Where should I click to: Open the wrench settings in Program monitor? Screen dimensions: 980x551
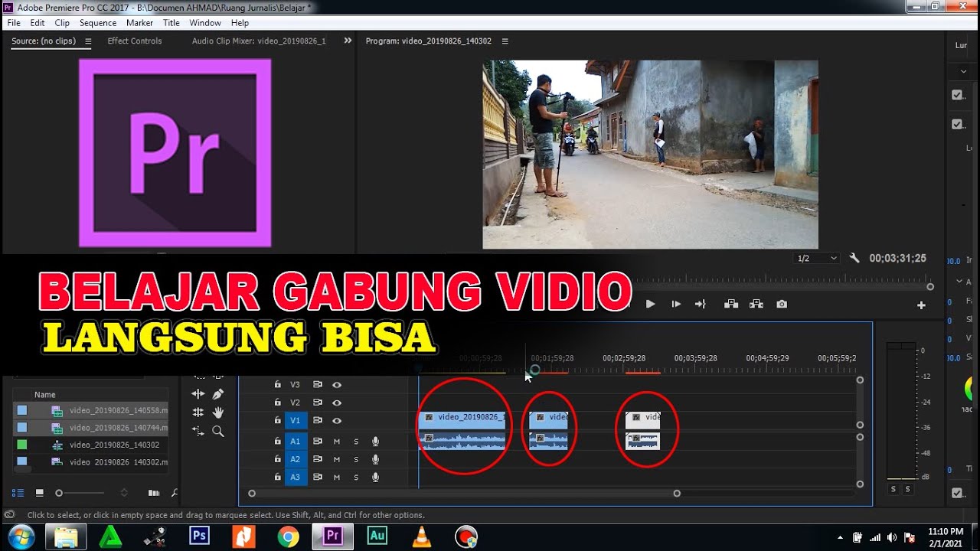[854, 259]
